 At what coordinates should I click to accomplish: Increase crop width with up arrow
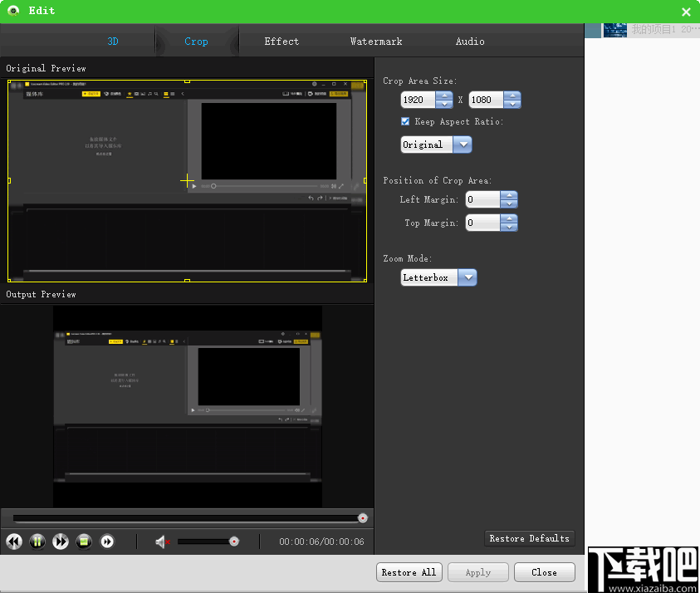(444, 96)
